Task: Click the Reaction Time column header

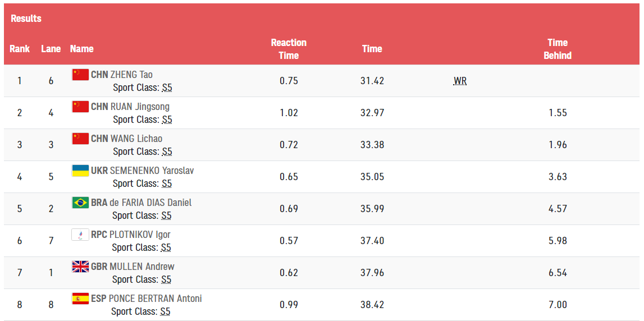Action: click(x=289, y=49)
